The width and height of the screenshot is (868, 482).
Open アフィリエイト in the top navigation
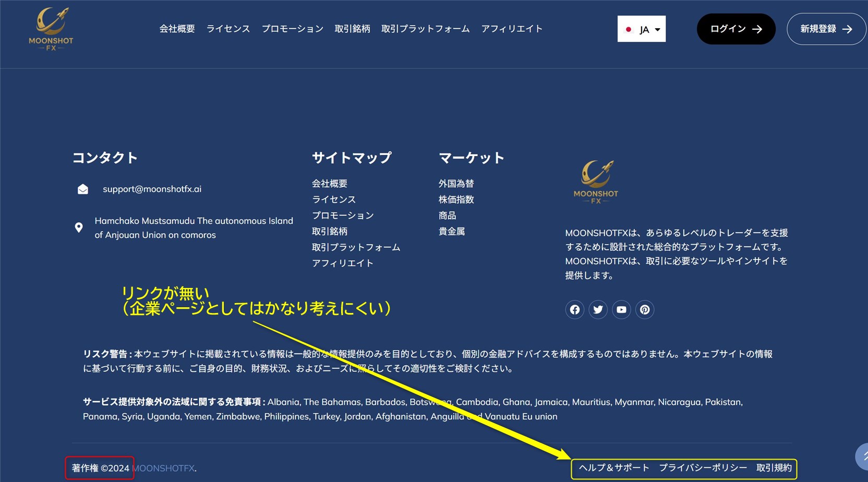tap(512, 29)
